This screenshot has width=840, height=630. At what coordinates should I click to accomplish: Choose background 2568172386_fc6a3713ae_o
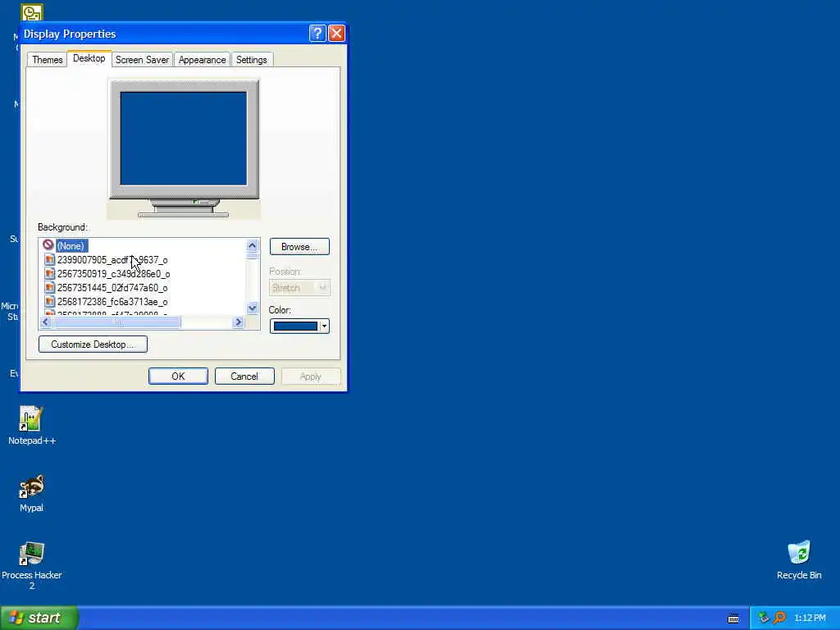[112, 302]
